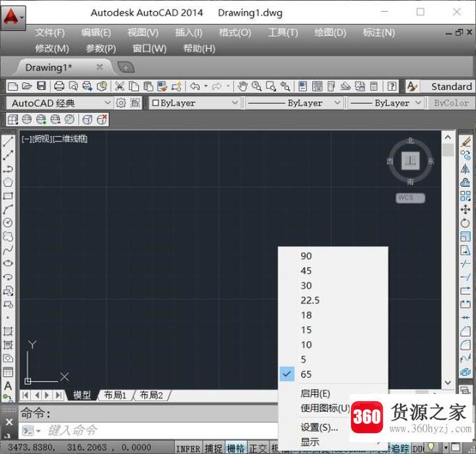
Task: Click the 二维线框 visual style label
Action: (70, 139)
